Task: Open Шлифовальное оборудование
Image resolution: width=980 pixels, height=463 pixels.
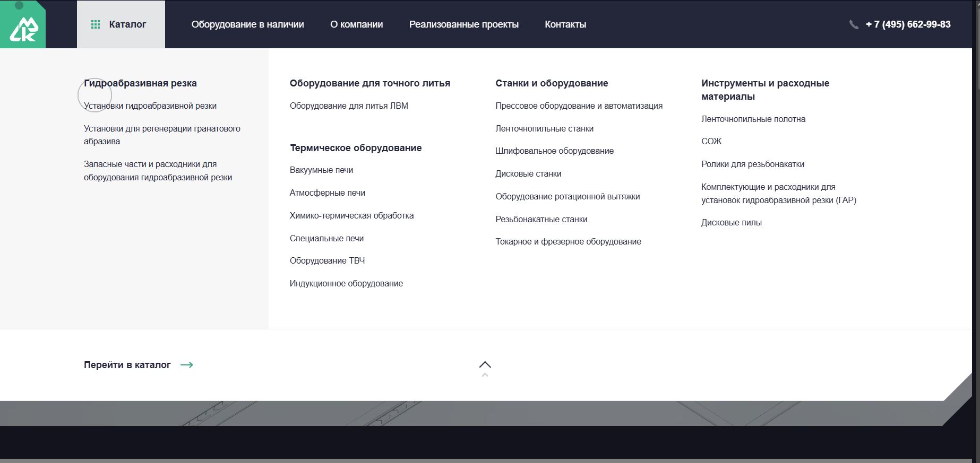Action: (x=554, y=151)
